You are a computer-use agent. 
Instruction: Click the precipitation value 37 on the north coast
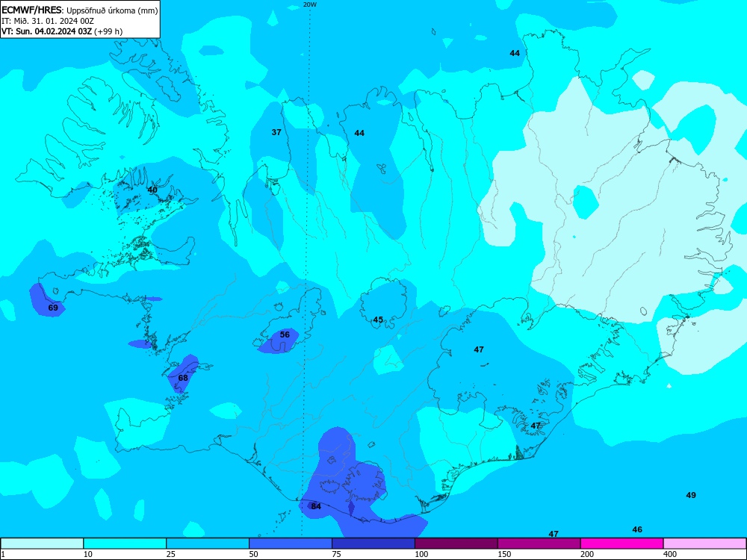(x=276, y=132)
